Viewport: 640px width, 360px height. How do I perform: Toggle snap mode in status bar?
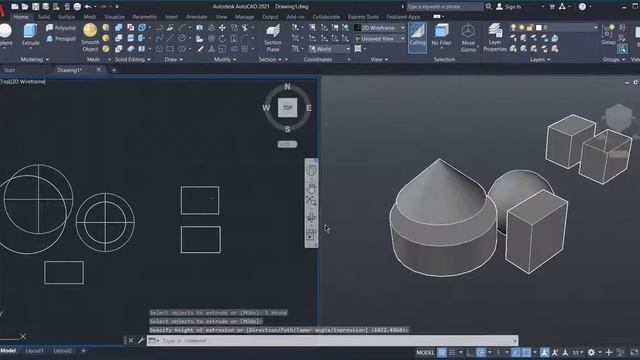click(x=452, y=352)
